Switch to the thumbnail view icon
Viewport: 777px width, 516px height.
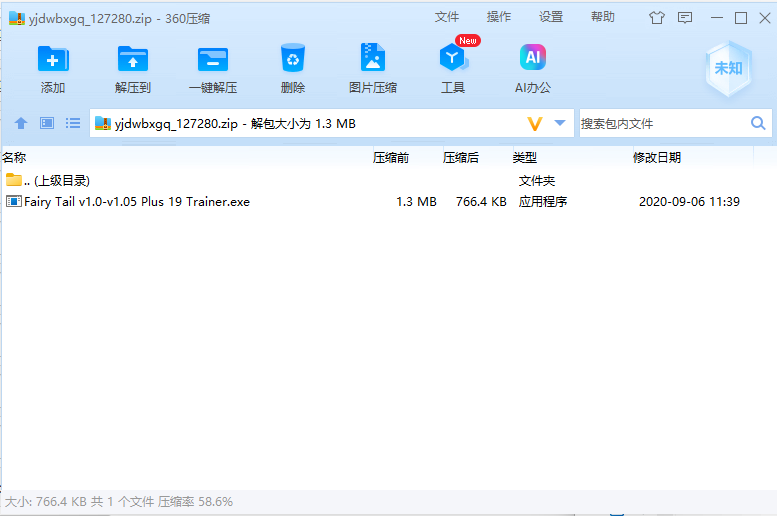[x=47, y=123]
